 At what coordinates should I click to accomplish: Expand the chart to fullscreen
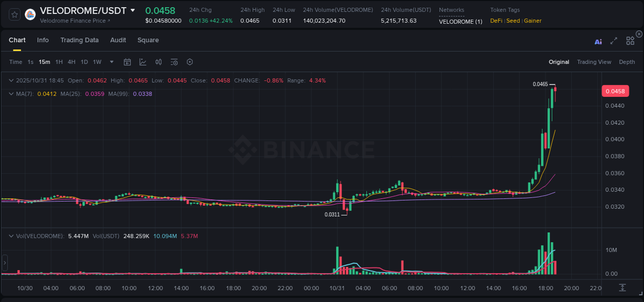click(x=613, y=42)
